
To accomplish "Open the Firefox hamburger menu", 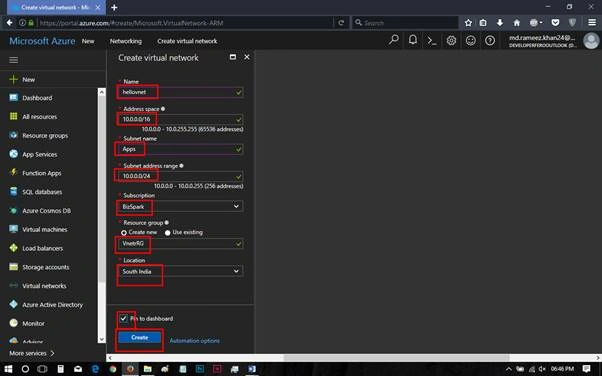I will click(x=592, y=23).
